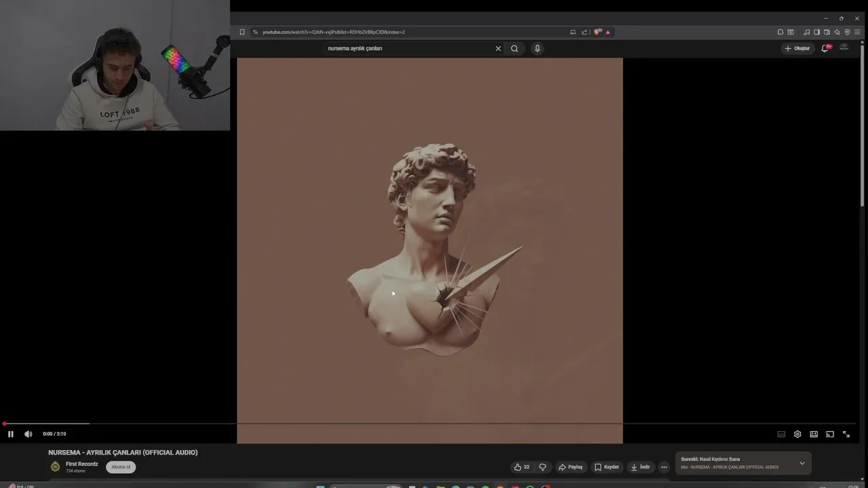Open the site info icon beside the URL

(x=255, y=32)
